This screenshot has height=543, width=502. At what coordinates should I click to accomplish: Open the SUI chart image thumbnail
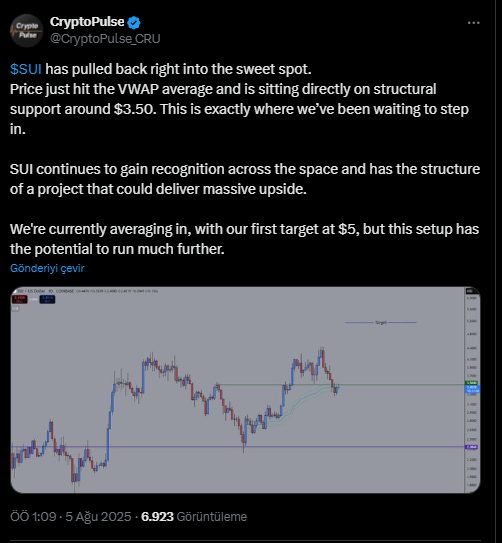point(245,390)
